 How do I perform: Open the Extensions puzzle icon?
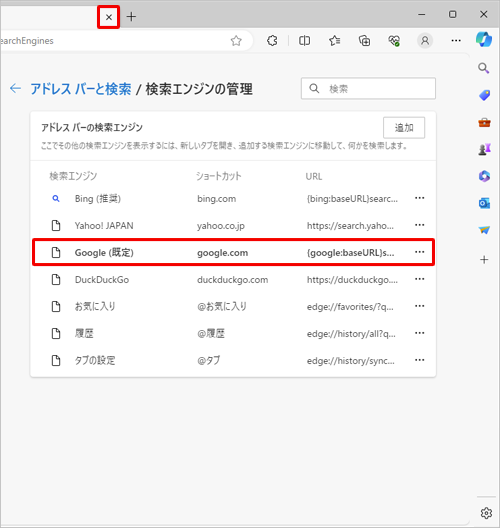click(272, 41)
